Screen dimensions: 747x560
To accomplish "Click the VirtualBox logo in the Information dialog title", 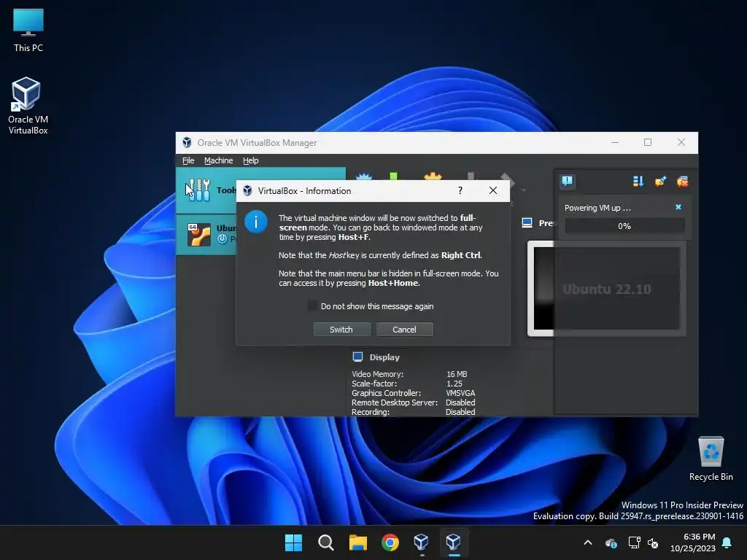I will (x=248, y=191).
